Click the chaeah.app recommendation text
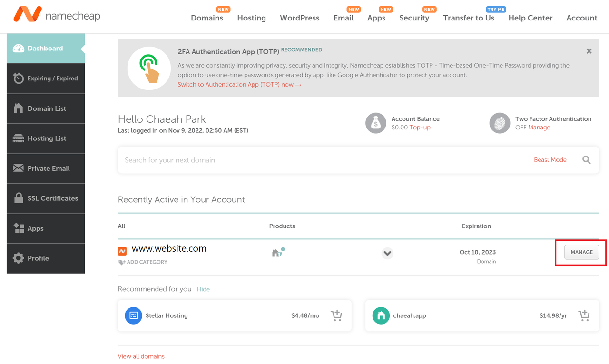The image size is (609, 364). pos(410,315)
